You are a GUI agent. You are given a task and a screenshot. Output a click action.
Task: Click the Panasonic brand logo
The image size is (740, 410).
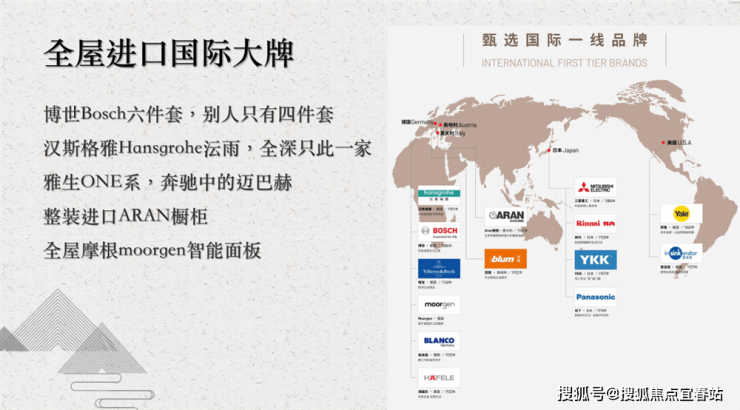pos(596,297)
